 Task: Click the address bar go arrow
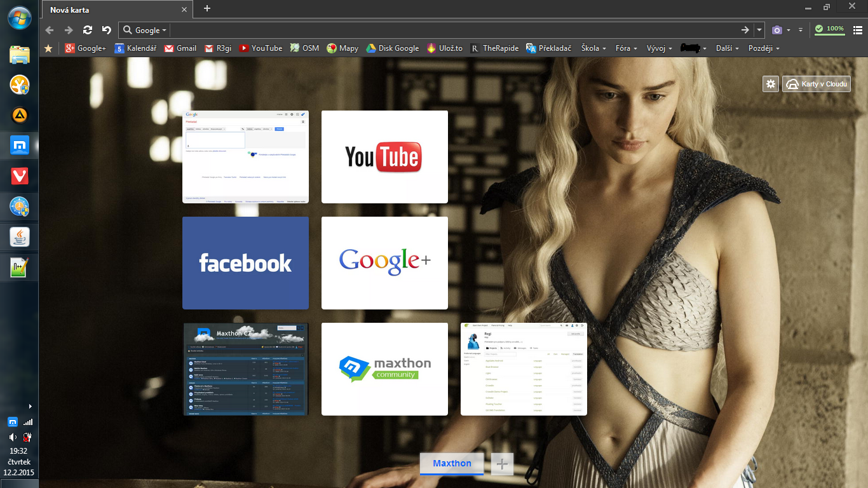745,30
